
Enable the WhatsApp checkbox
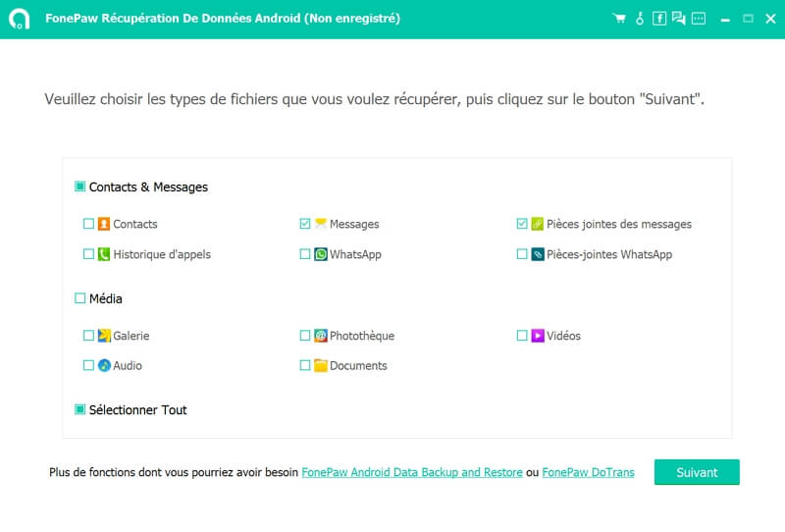tap(305, 254)
